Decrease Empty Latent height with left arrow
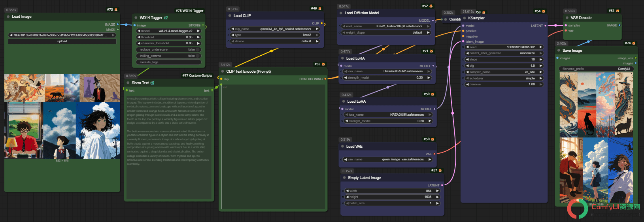 [347, 197]
